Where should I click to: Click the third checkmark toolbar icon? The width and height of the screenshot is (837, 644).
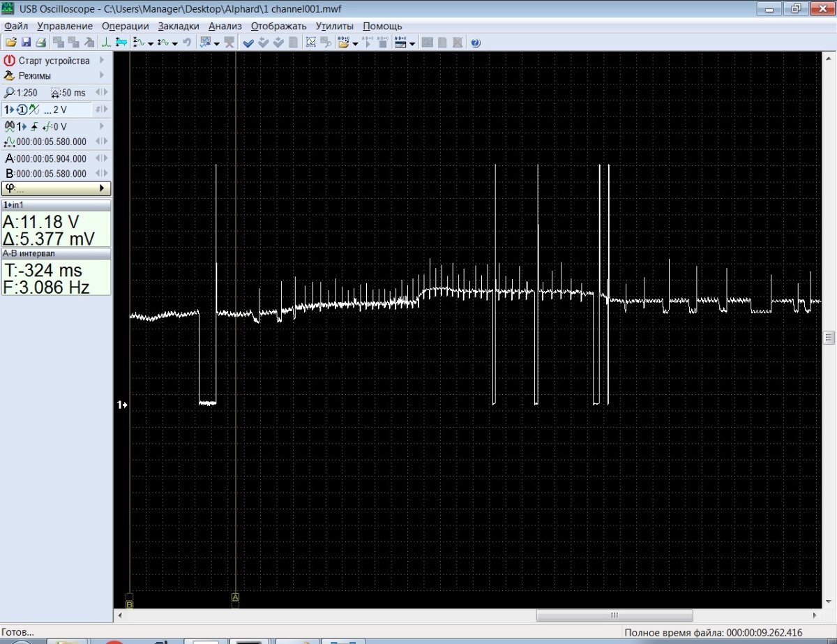(x=278, y=43)
